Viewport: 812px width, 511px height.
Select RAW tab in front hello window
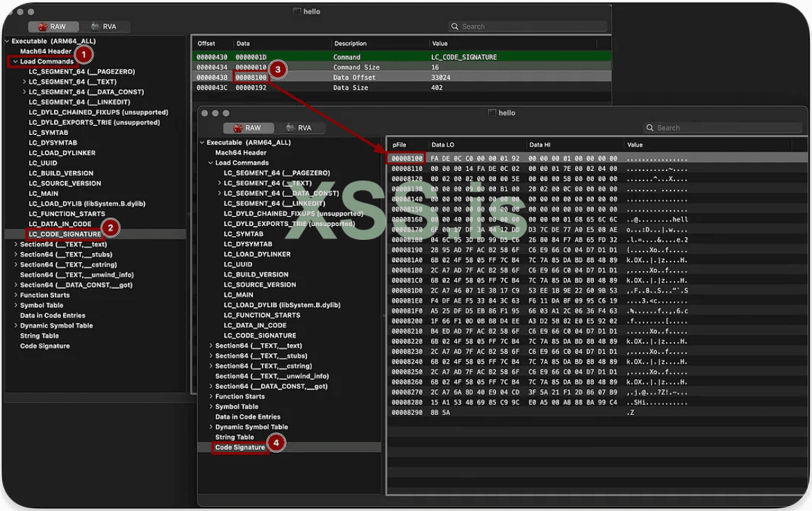coord(248,128)
